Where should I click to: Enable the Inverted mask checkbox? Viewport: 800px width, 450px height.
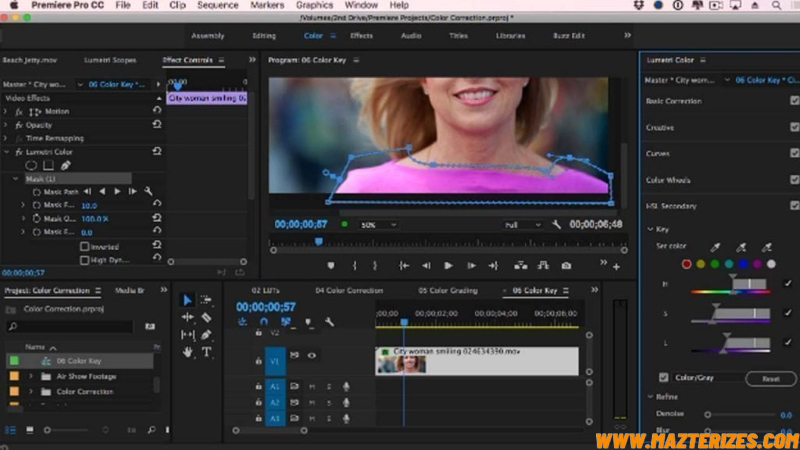[x=85, y=246]
